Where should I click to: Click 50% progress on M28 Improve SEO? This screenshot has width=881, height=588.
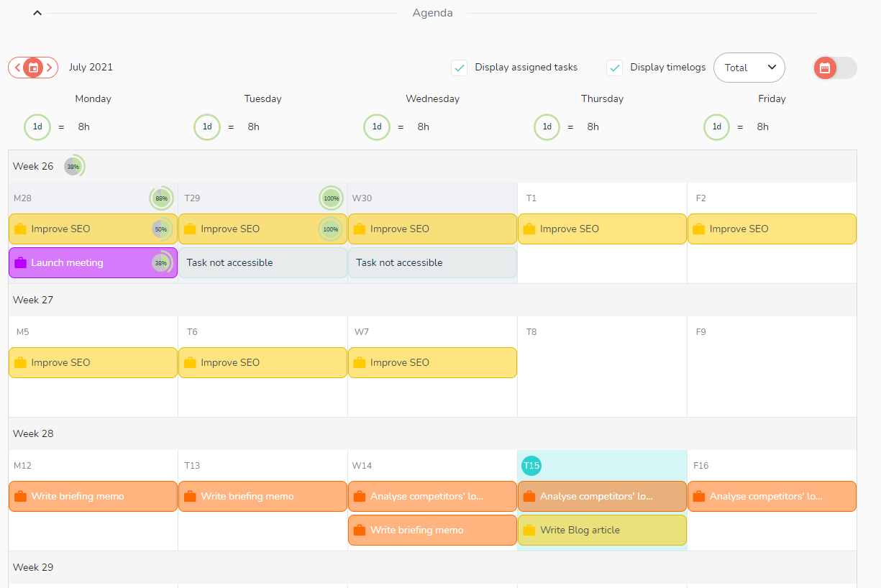pyautogui.click(x=161, y=229)
